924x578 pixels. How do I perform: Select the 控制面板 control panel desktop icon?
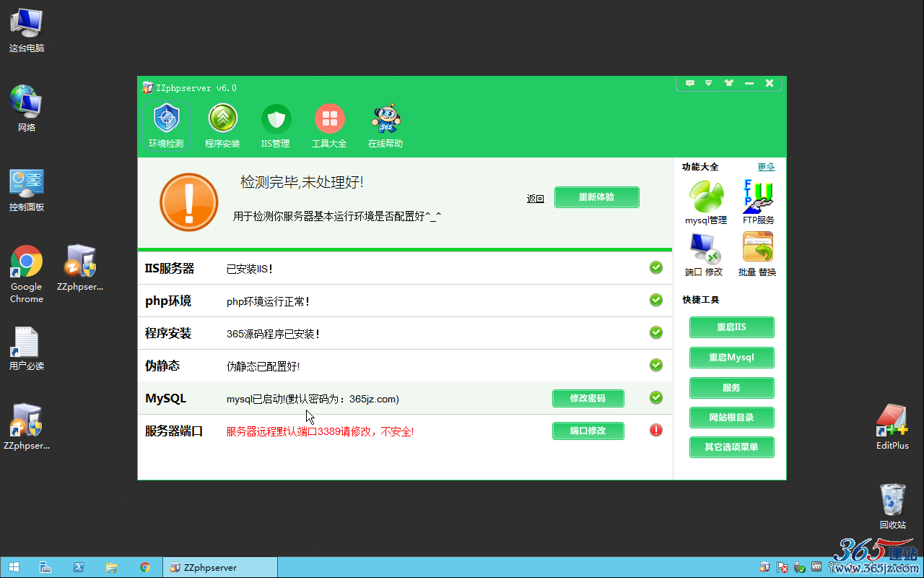pos(27,190)
